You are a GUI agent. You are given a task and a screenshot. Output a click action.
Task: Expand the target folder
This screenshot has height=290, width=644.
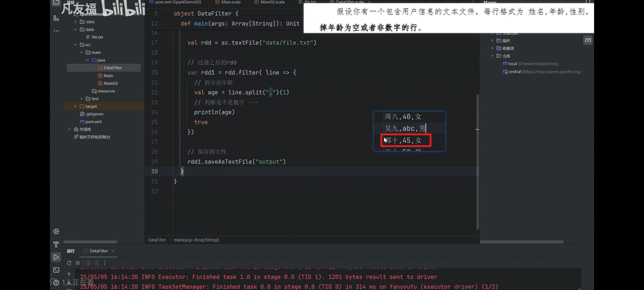click(x=75, y=106)
